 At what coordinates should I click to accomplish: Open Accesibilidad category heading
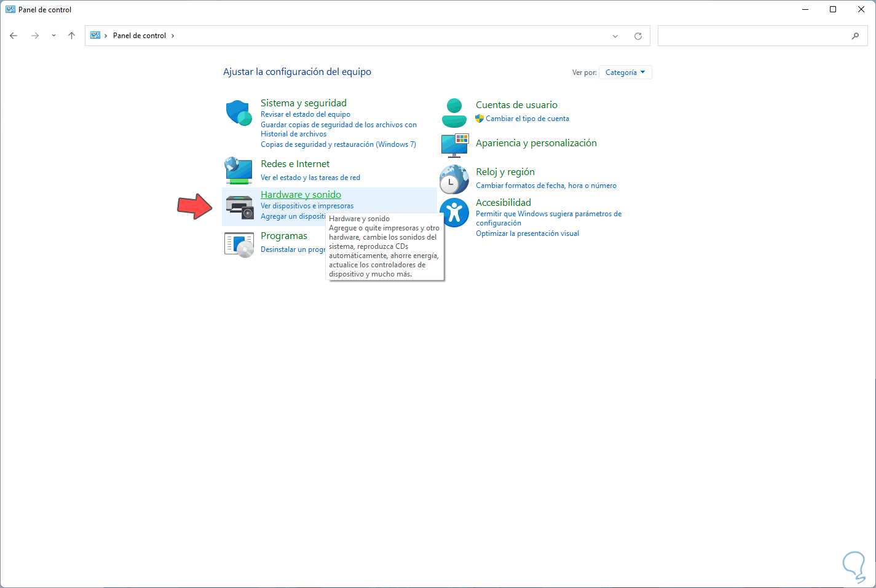click(503, 203)
